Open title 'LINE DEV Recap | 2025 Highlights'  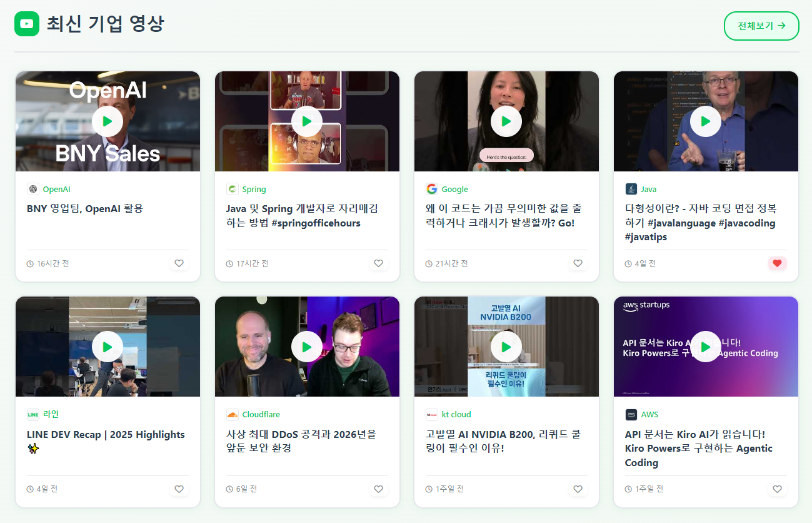[x=106, y=441]
